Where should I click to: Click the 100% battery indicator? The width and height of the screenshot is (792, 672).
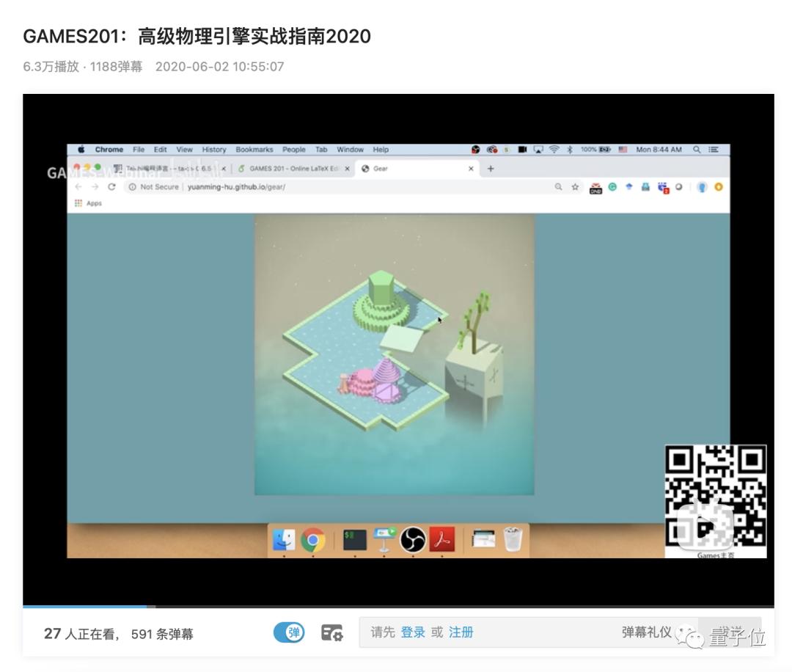point(596,150)
